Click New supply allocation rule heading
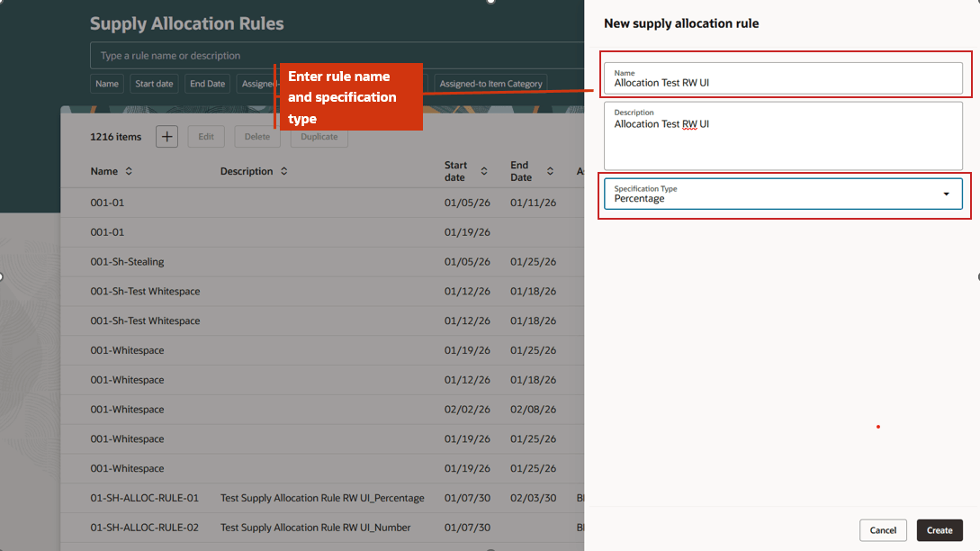This screenshot has height=551, width=980. pyautogui.click(x=681, y=23)
